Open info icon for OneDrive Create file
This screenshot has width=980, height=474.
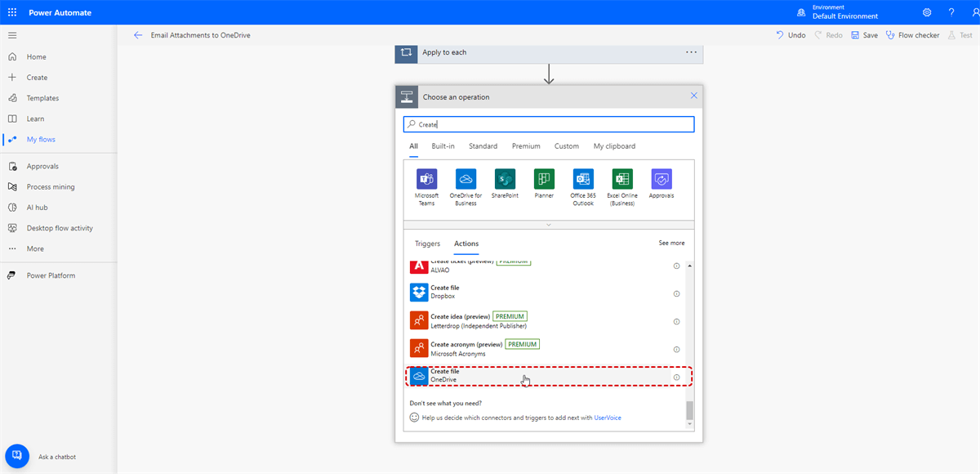click(676, 377)
